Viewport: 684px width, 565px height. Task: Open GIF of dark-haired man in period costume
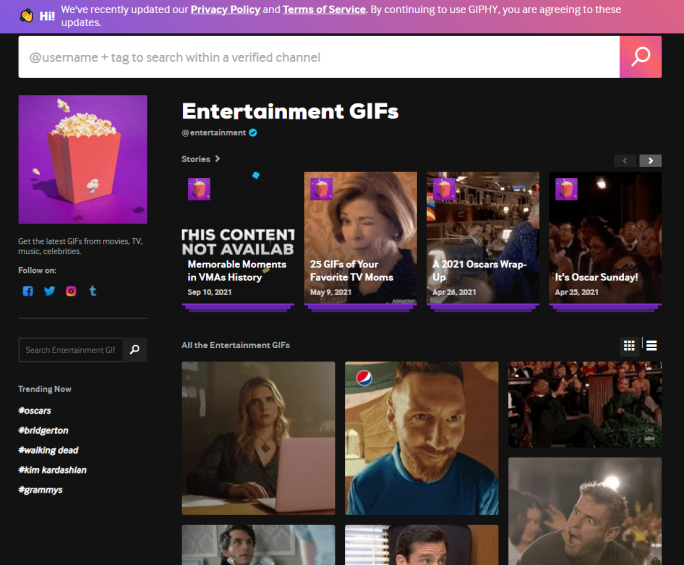click(x=259, y=545)
